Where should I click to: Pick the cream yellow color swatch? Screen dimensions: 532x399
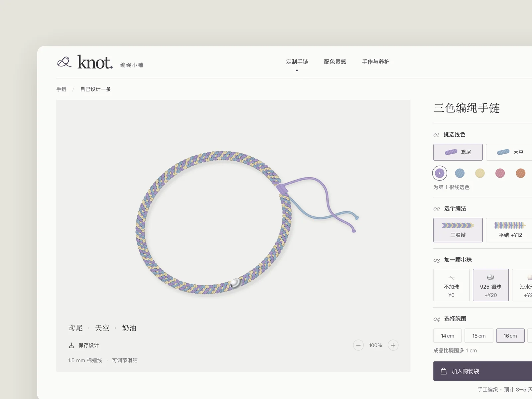(x=480, y=173)
